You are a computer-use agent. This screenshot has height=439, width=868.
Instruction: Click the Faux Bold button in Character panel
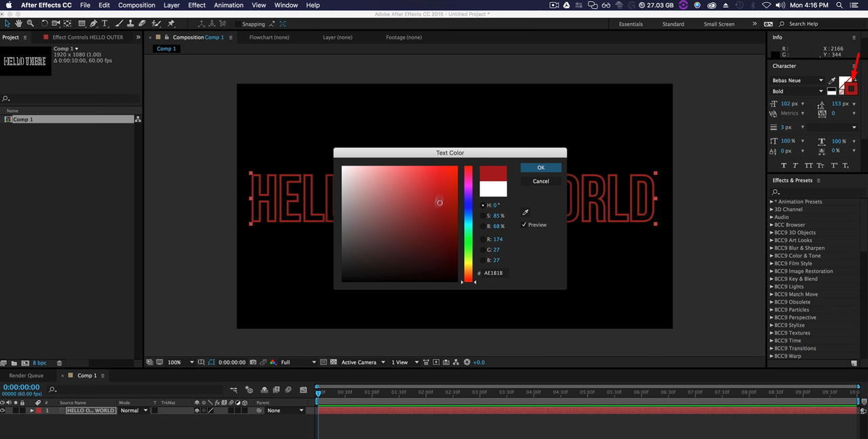pyautogui.click(x=785, y=166)
